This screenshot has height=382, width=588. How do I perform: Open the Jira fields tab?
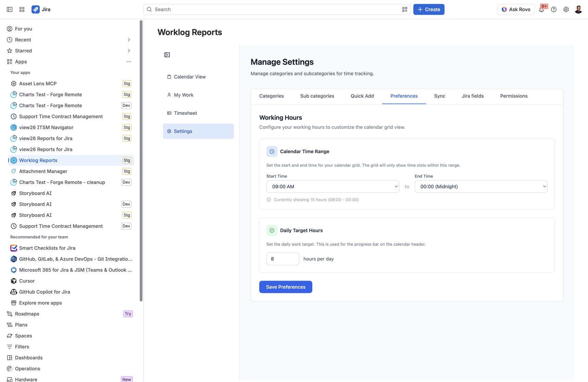473,96
